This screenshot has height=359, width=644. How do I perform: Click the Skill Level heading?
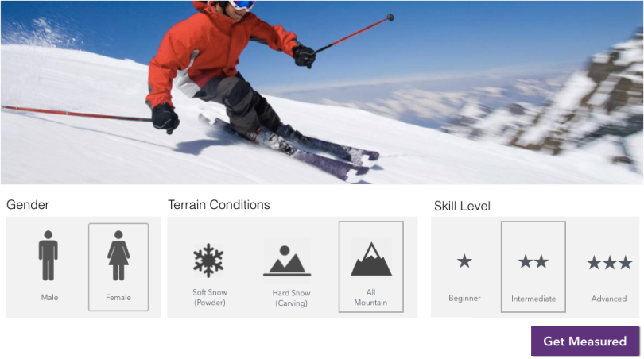[x=462, y=206]
